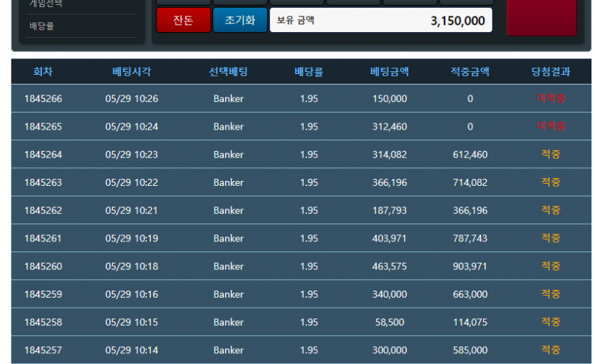Select round number 1845257
This screenshot has height=364, width=595.
pos(43,350)
